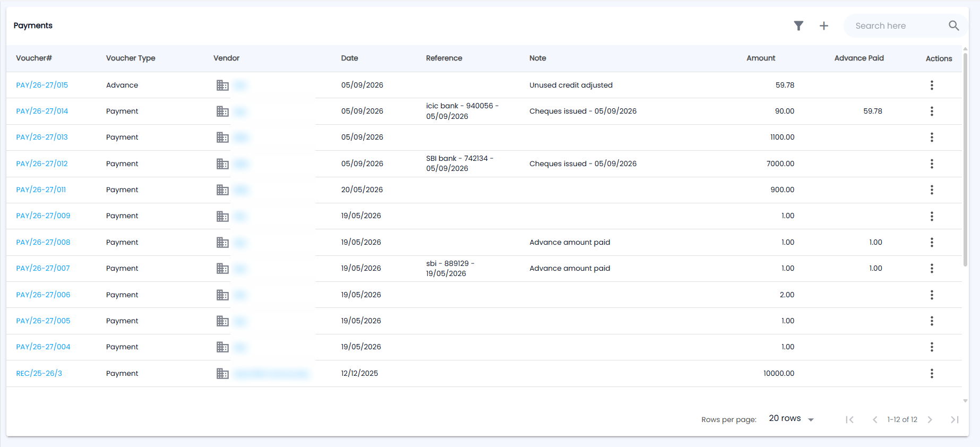Open voucher PAY/26-27/008
Screen dimensions: 980x447
43,242
